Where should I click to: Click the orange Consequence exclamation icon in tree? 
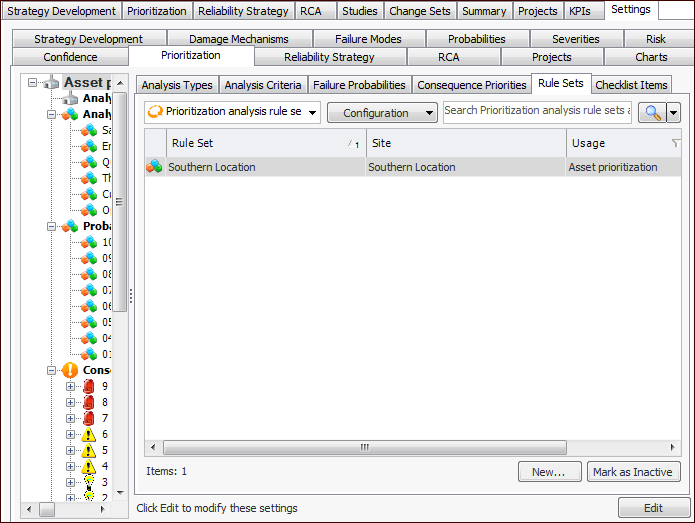coord(70,370)
